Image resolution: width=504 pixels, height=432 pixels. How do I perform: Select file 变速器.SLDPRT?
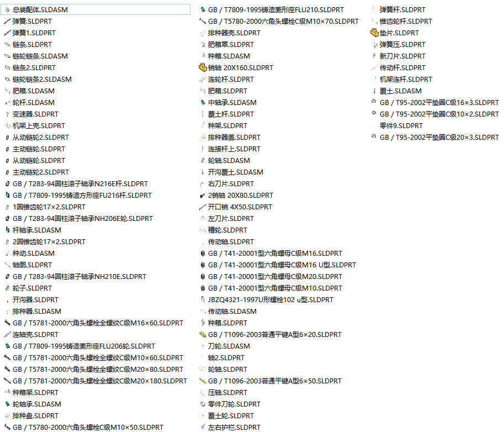point(35,114)
